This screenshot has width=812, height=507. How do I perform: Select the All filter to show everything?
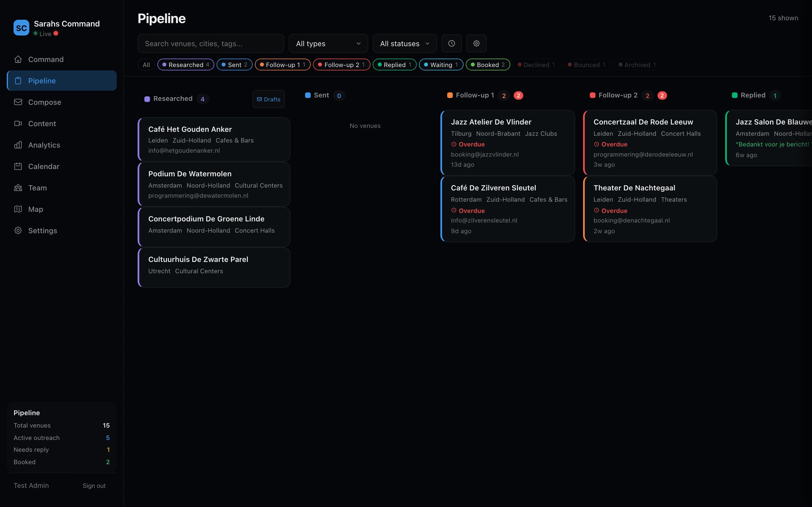(x=146, y=65)
